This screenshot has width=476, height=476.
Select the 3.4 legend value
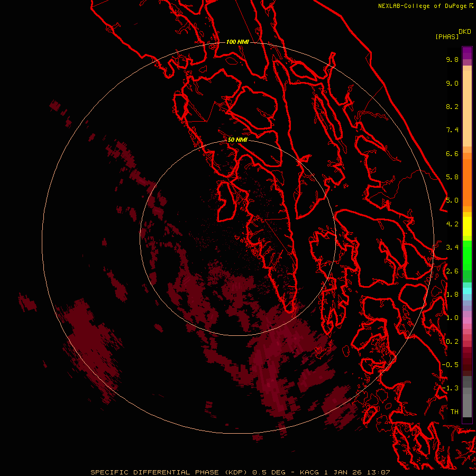click(452, 248)
